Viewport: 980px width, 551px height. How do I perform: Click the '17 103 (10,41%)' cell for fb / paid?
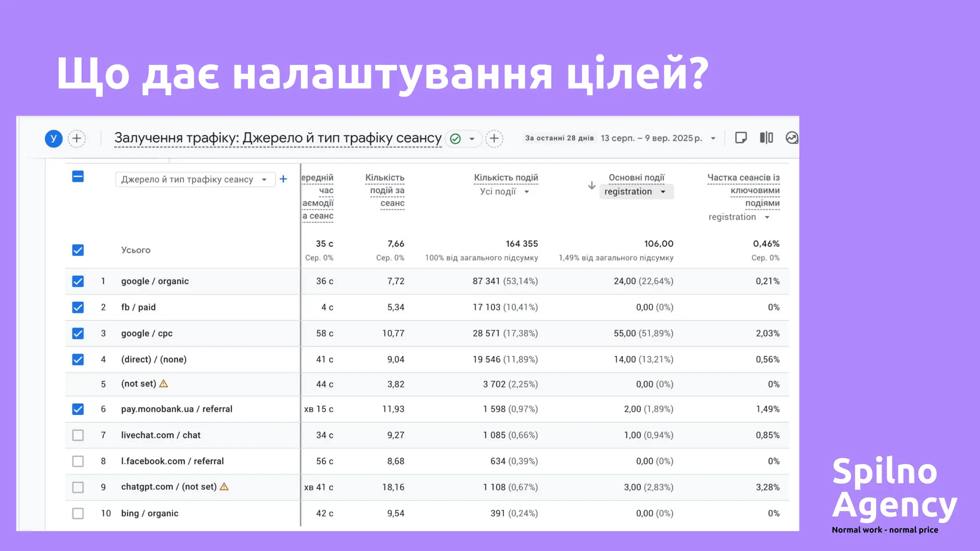[505, 308]
